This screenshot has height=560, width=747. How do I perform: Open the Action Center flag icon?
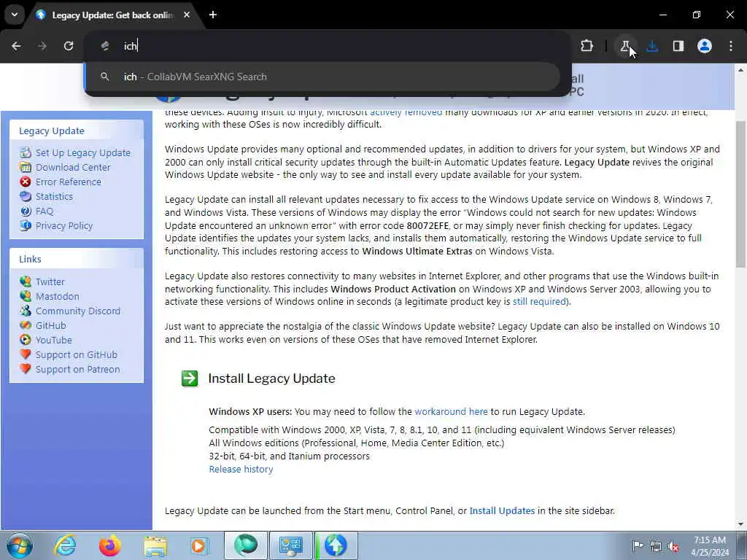(638, 545)
